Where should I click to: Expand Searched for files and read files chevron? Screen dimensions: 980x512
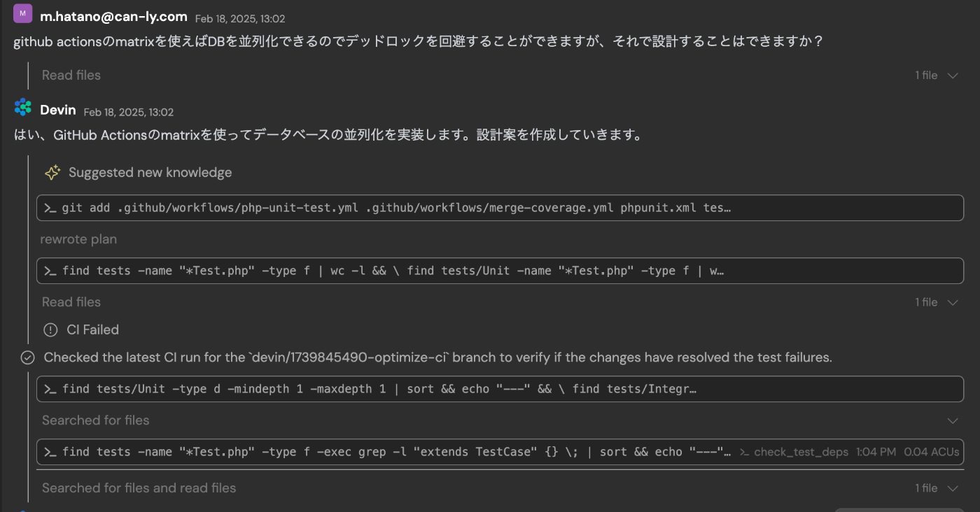point(952,488)
